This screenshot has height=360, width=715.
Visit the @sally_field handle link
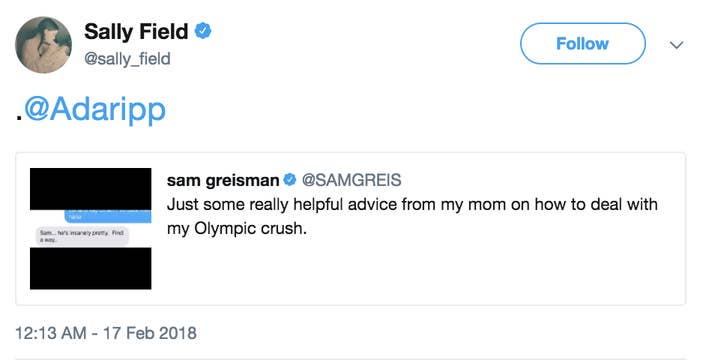tap(127, 59)
